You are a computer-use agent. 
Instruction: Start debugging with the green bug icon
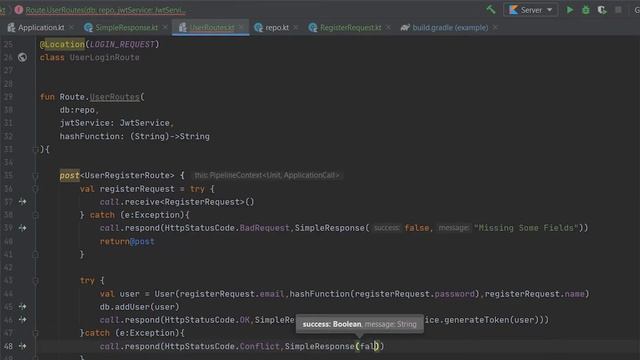(586, 10)
